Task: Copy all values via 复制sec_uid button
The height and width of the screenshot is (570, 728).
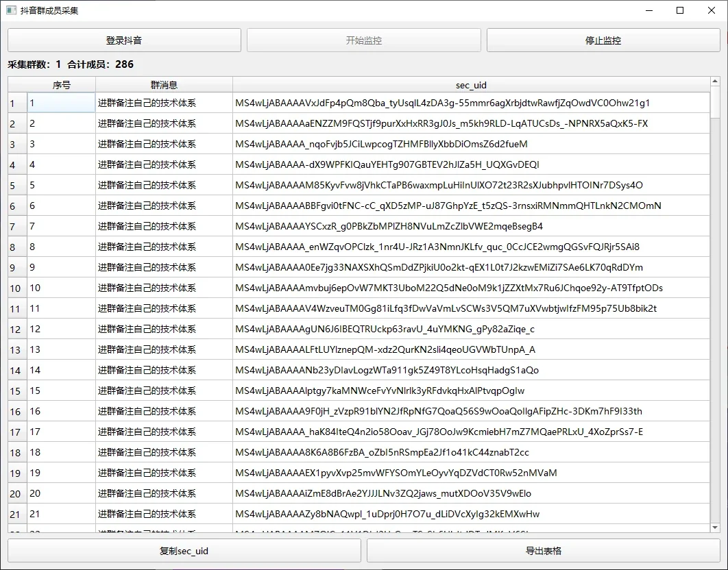Action: click(184, 551)
